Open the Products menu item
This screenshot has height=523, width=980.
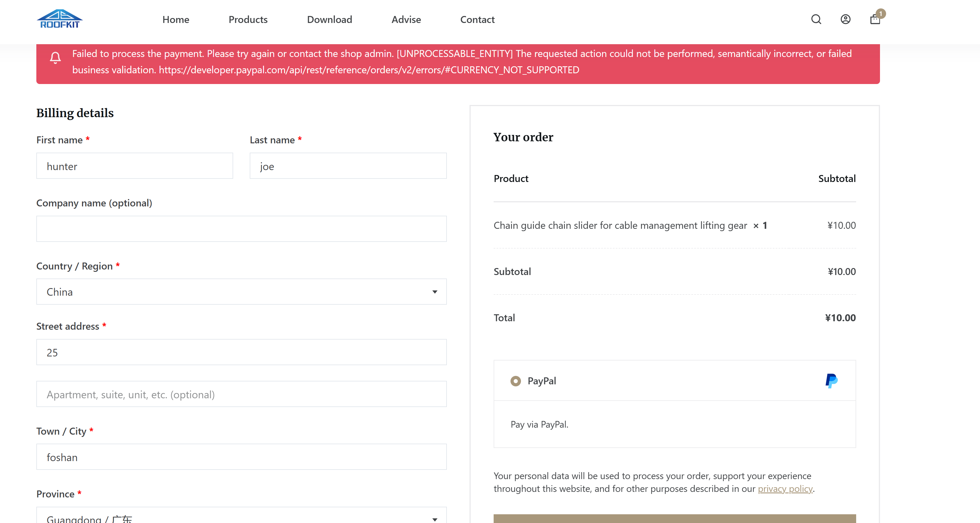(248, 19)
